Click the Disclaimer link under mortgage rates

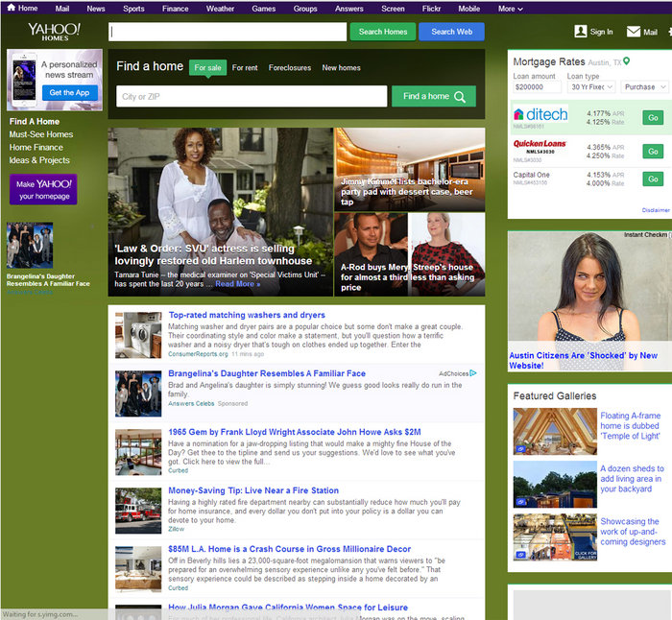pyautogui.click(x=656, y=210)
